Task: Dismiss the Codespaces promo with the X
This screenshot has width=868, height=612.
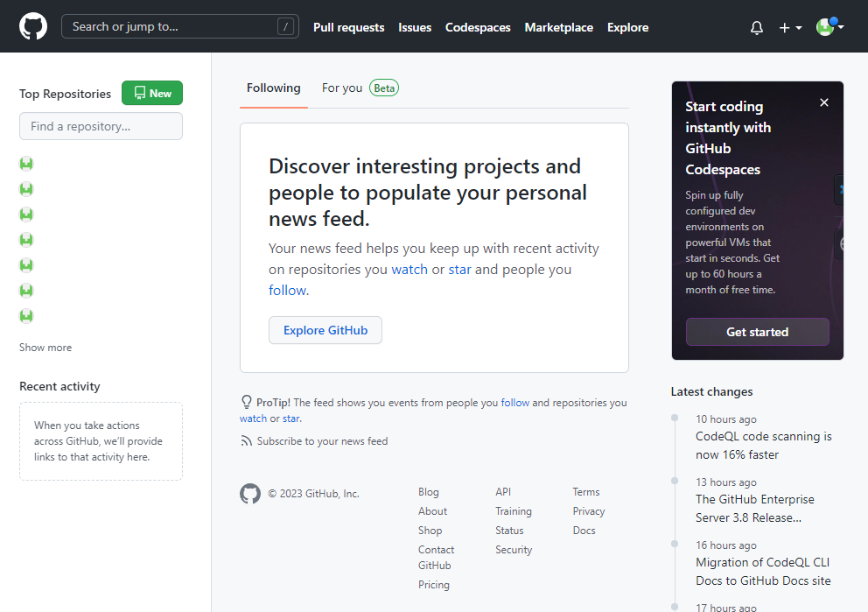Action: point(823,102)
